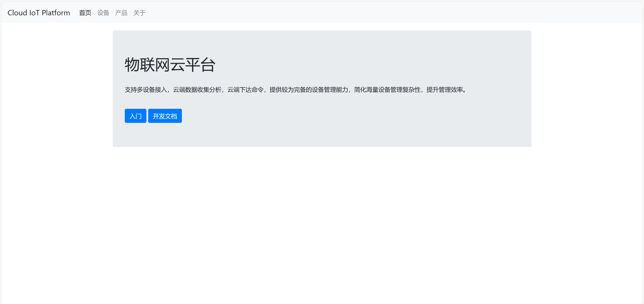
Task: Open the 设备 navigation page
Action: coord(103,13)
